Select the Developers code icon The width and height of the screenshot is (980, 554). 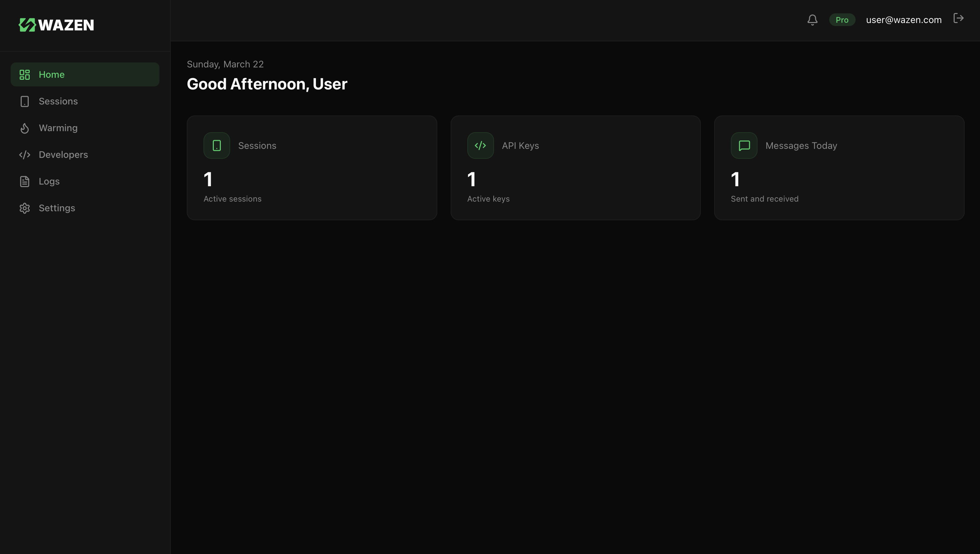click(24, 155)
